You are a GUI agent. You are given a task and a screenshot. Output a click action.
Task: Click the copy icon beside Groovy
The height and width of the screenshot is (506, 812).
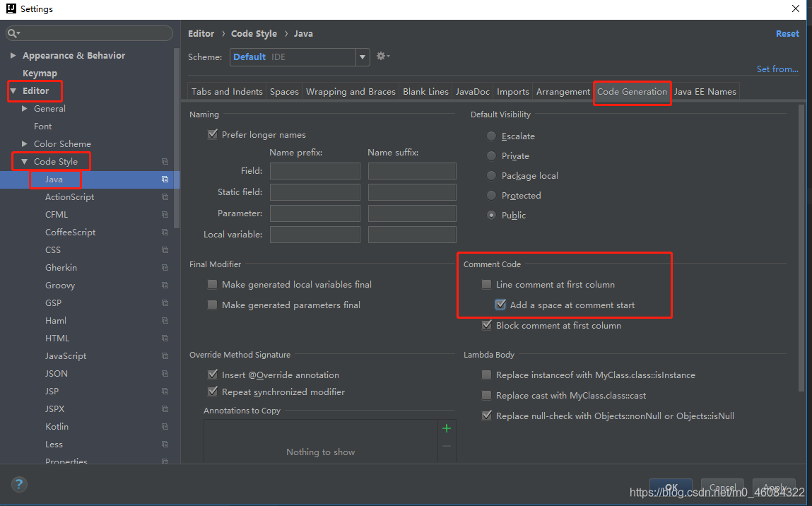(x=165, y=286)
